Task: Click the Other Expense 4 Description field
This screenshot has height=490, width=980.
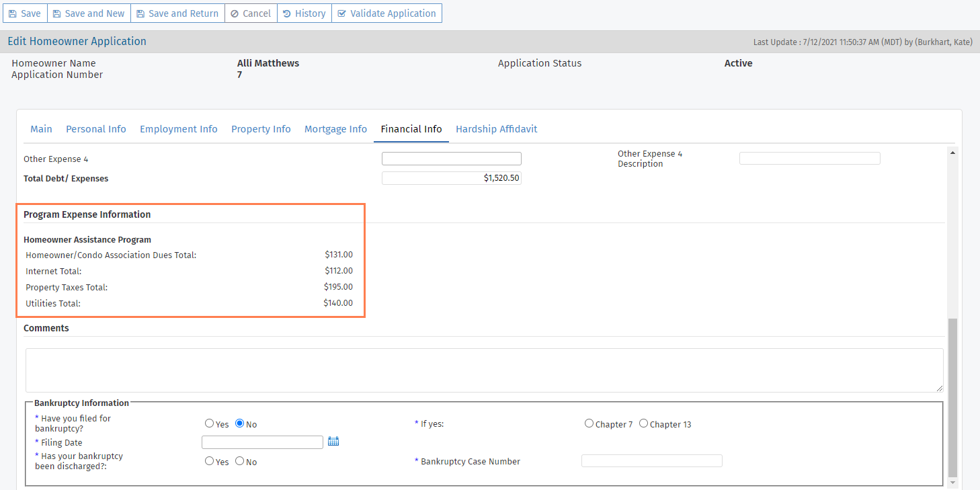Action: coord(809,159)
